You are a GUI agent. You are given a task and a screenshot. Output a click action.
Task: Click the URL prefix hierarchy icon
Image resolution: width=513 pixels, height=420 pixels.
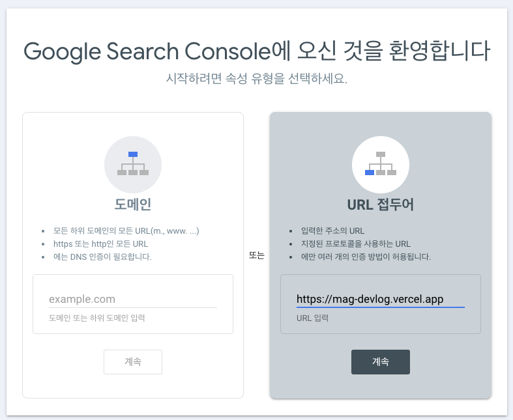(381, 164)
